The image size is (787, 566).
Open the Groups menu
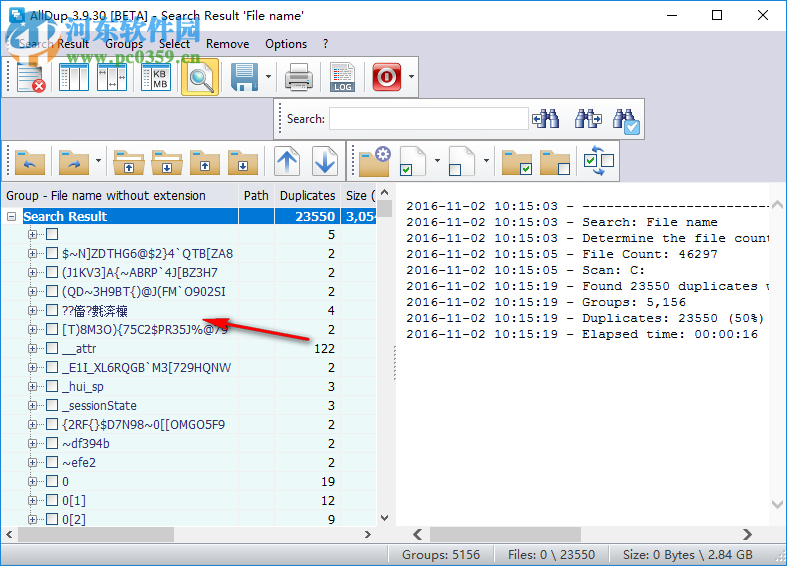point(124,44)
